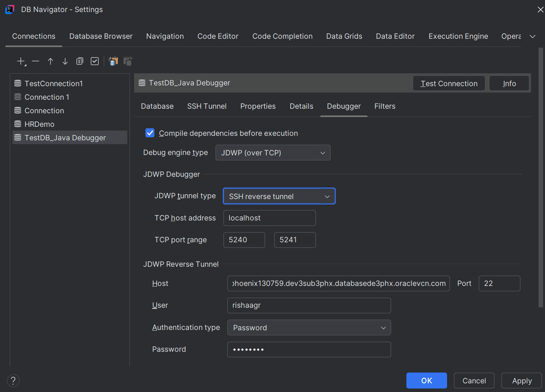
Task: Go to the Data Editor tab
Action: pyautogui.click(x=395, y=36)
